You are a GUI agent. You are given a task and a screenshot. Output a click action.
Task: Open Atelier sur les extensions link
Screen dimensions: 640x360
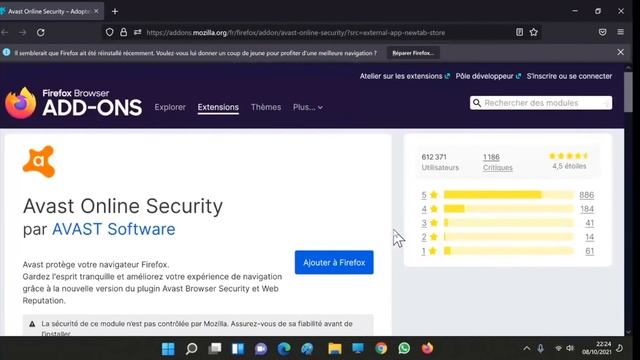click(404, 76)
